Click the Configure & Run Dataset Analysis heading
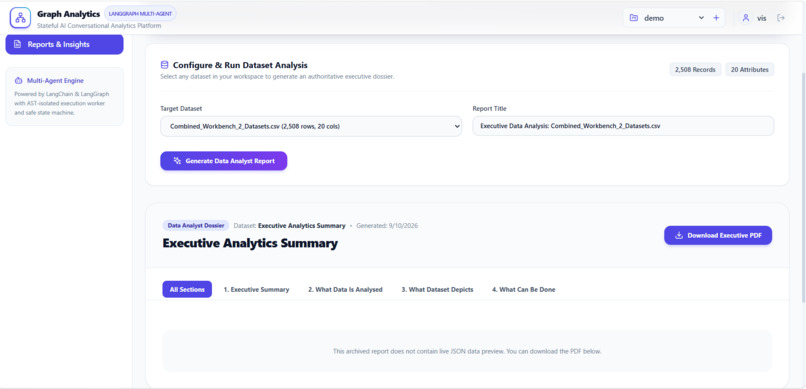The image size is (806, 389). (240, 65)
